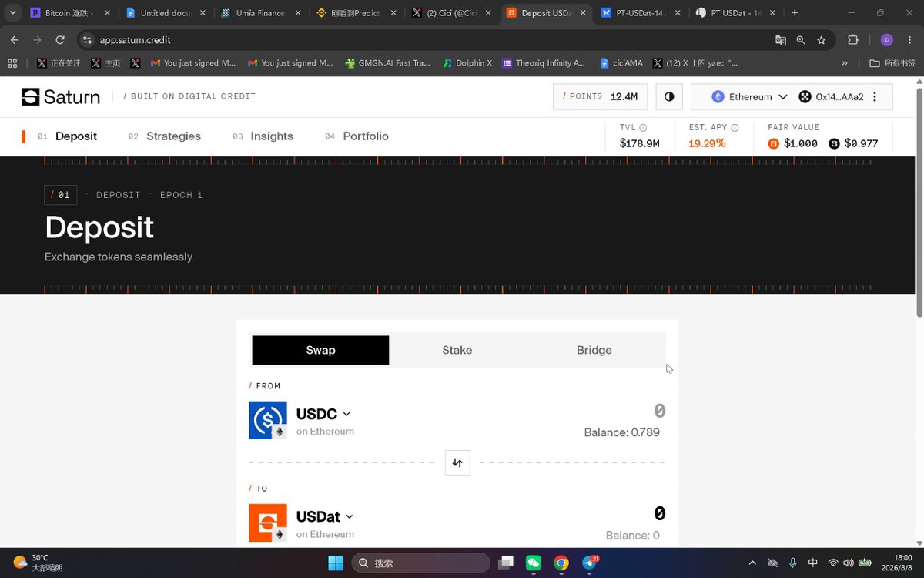Open the Portfolio nav tab
Screen dimensions: 924x578
(357, 136)
